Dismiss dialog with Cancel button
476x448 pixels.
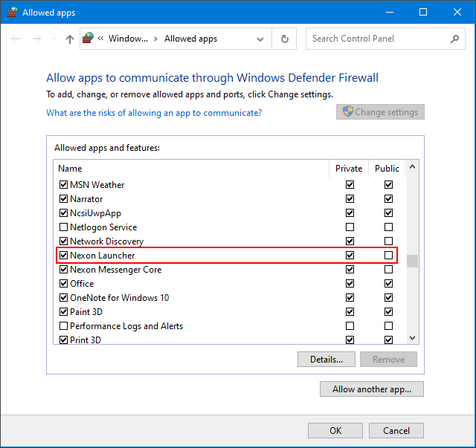pos(396,431)
